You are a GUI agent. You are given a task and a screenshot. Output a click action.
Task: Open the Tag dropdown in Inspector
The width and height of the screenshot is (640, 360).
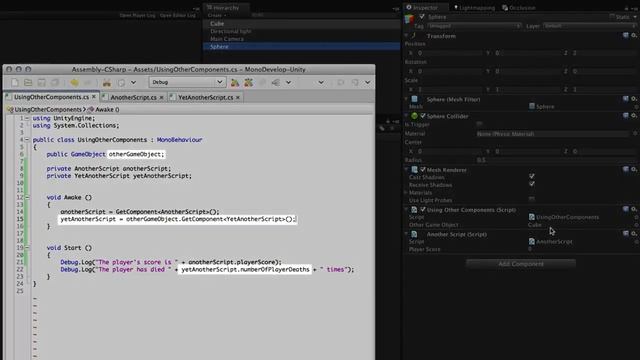[474, 26]
